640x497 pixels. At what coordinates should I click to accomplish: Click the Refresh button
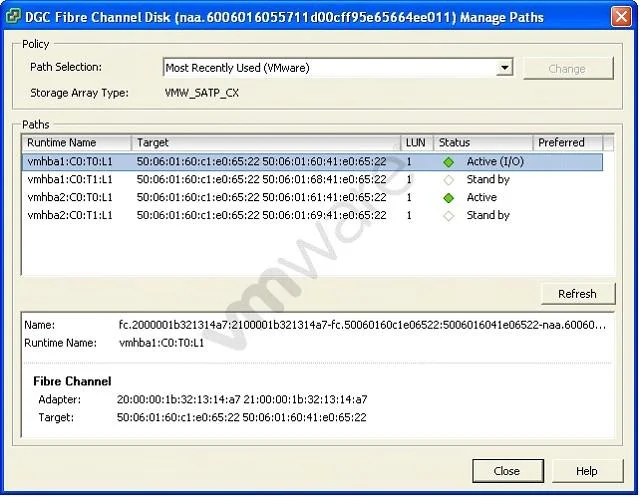578,294
